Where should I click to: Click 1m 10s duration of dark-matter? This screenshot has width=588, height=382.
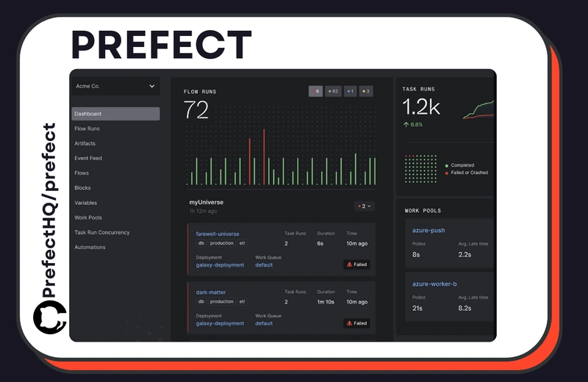tap(326, 302)
